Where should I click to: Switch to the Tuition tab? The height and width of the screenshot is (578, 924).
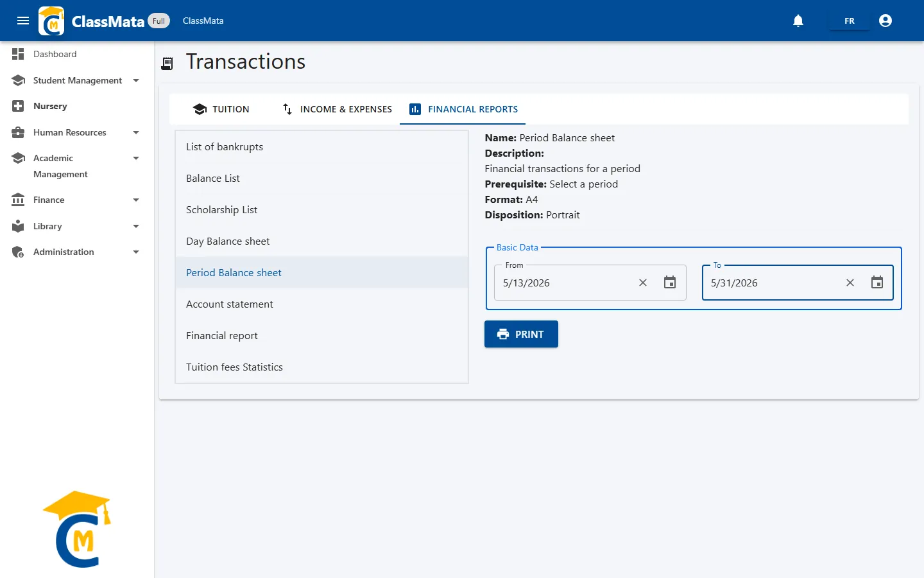tap(221, 109)
